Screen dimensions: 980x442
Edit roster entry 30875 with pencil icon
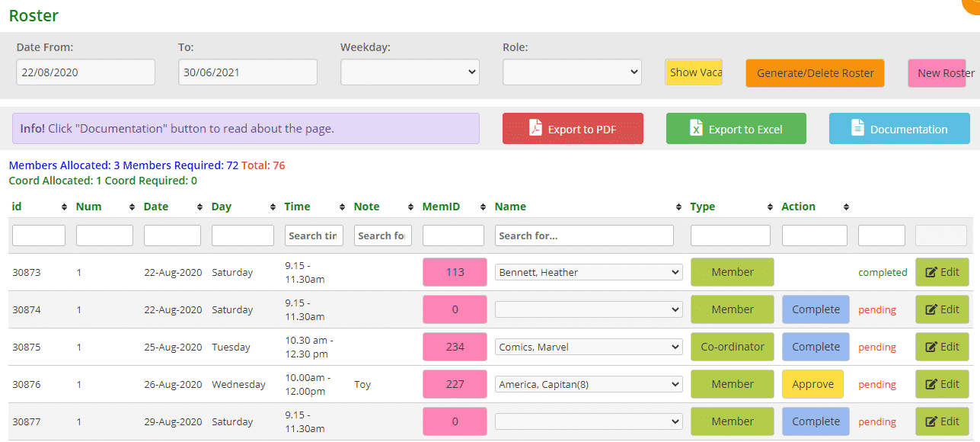tap(942, 347)
